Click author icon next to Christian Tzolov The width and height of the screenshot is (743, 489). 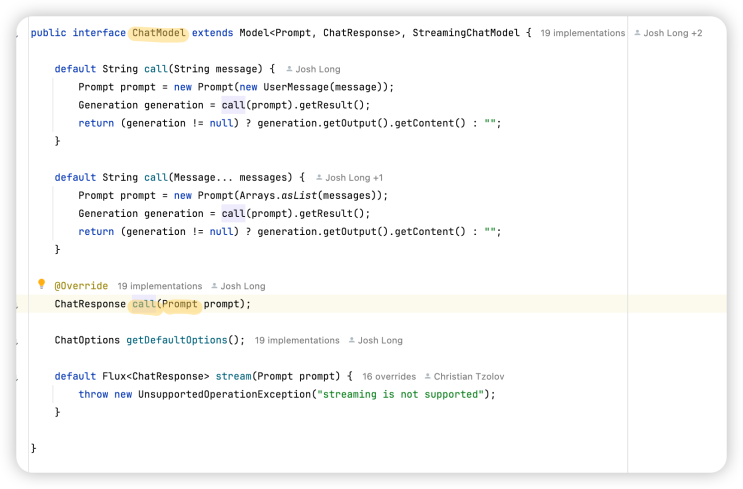pos(427,376)
